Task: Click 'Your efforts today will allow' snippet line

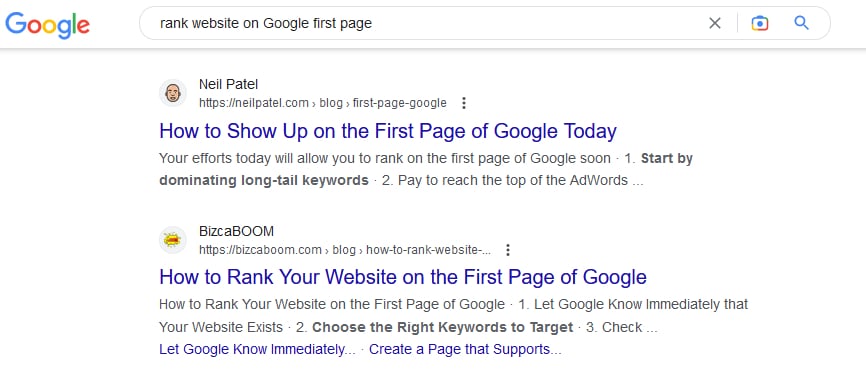Action: (384, 158)
